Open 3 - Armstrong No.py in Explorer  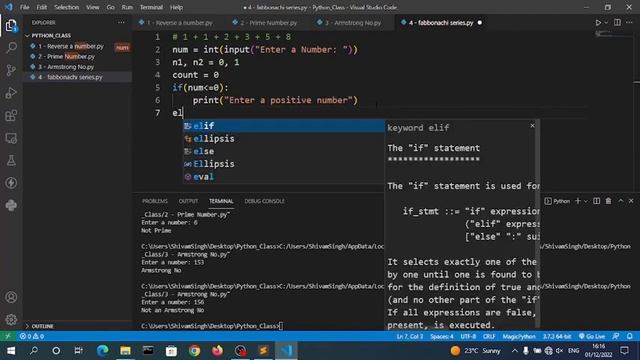click(66, 67)
